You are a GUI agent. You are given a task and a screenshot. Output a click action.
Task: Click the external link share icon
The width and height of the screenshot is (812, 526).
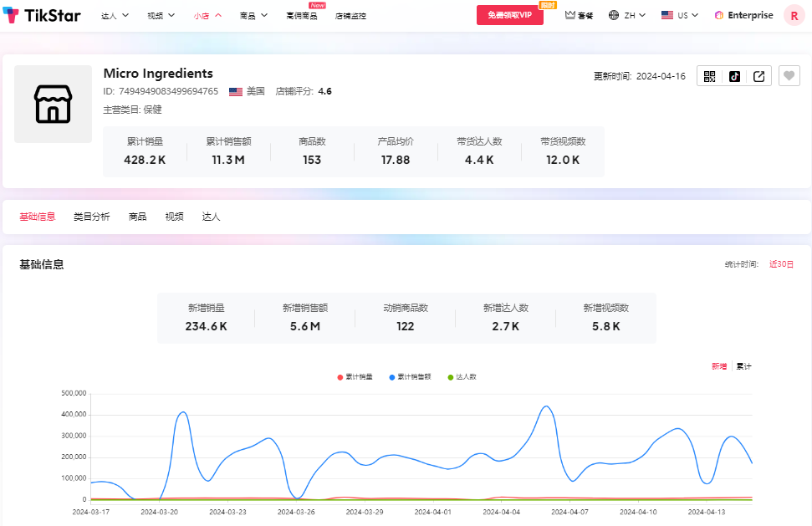pyautogui.click(x=759, y=76)
